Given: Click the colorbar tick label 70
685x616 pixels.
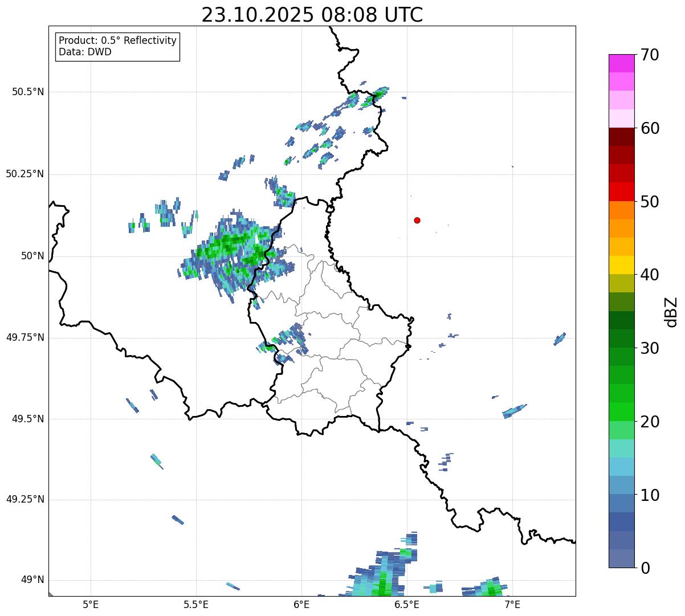Looking at the screenshot, I should (x=650, y=55).
